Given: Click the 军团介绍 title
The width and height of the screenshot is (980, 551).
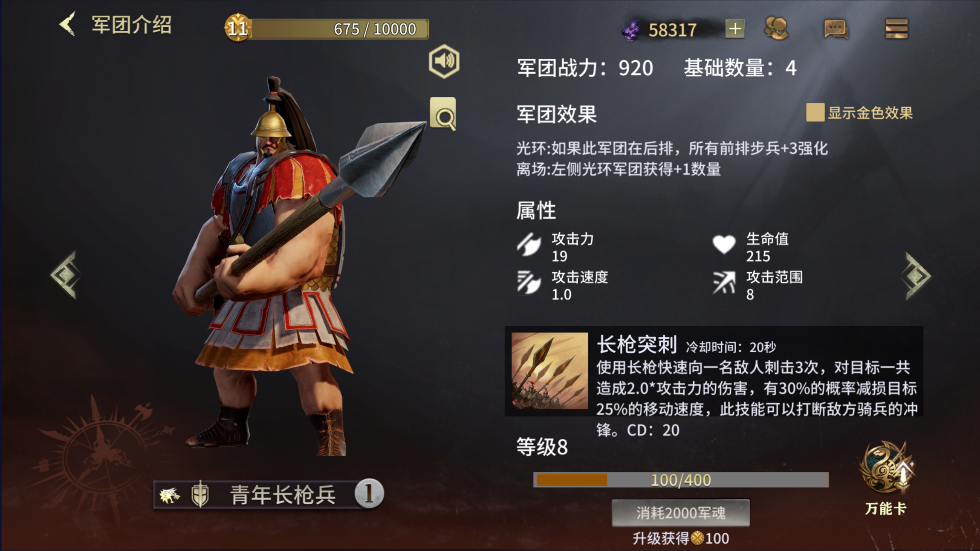Looking at the screenshot, I should 132,25.
